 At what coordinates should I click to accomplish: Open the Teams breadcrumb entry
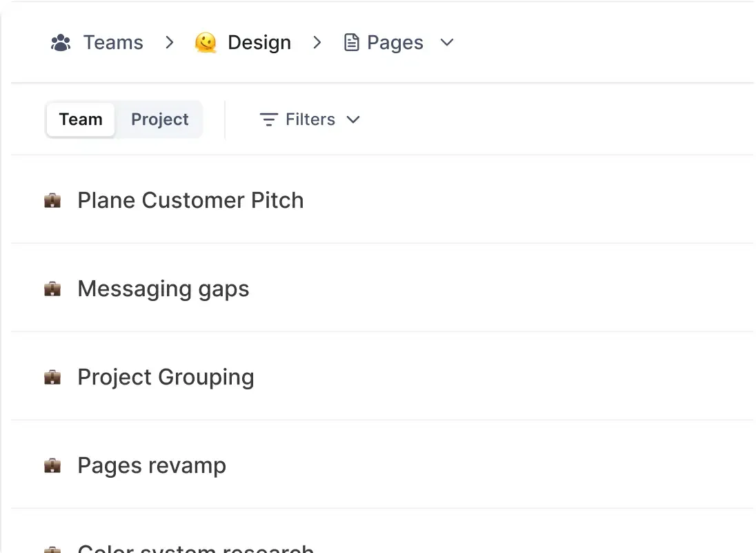pos(112,42)
